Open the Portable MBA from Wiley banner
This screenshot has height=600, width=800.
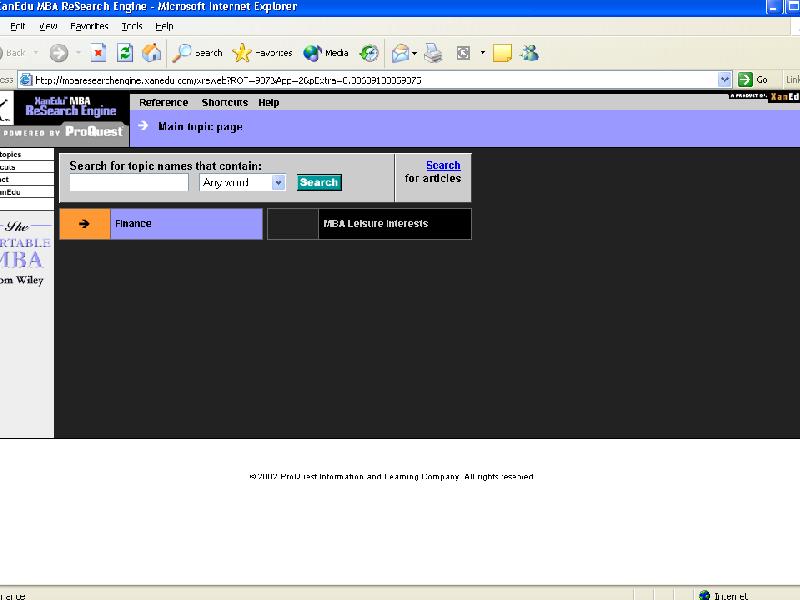[x=26, y=253]
